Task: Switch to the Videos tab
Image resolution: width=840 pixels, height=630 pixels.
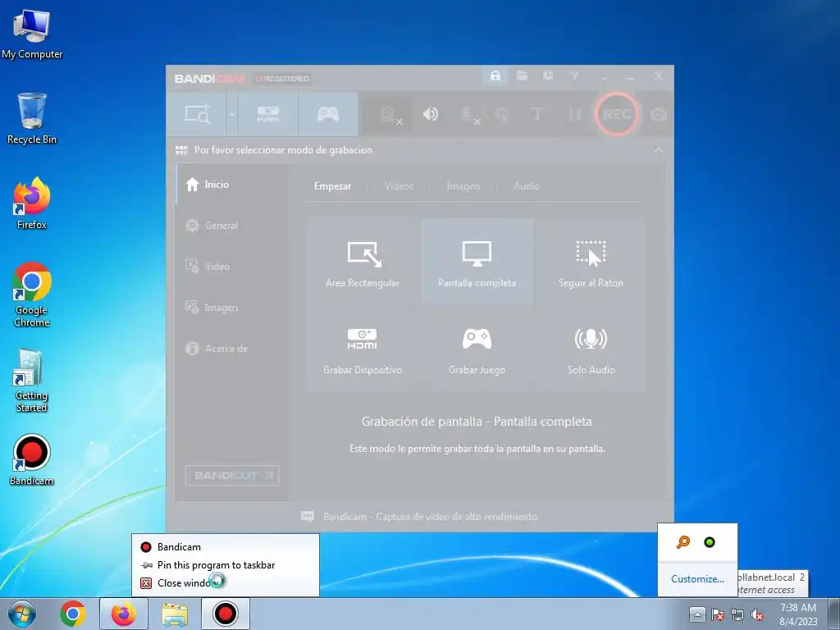Action: [x=399, y=186]
